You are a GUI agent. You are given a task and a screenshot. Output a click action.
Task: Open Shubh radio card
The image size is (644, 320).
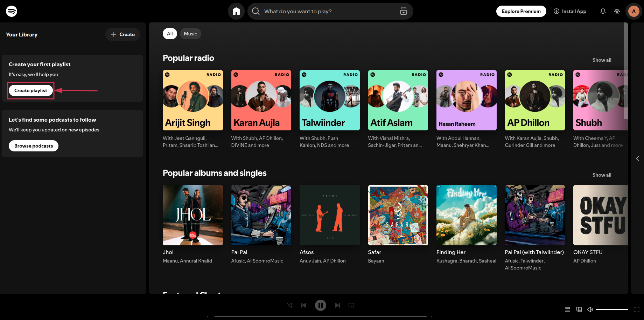[x=601, y=100]
